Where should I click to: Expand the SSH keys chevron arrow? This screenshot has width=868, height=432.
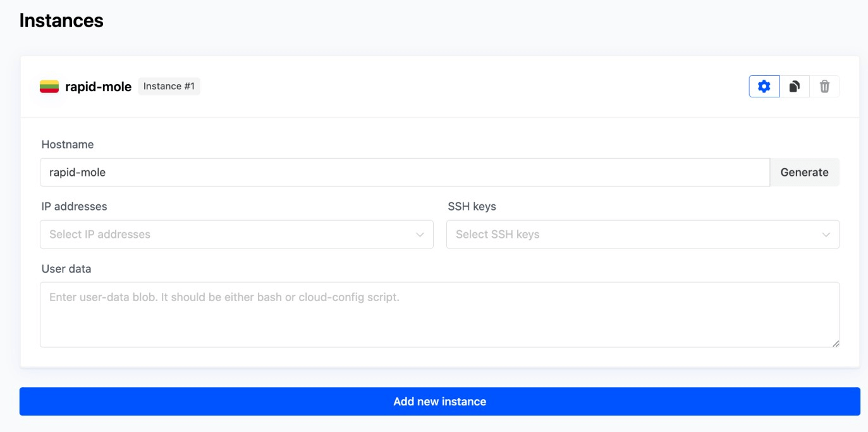click(826, 235)
